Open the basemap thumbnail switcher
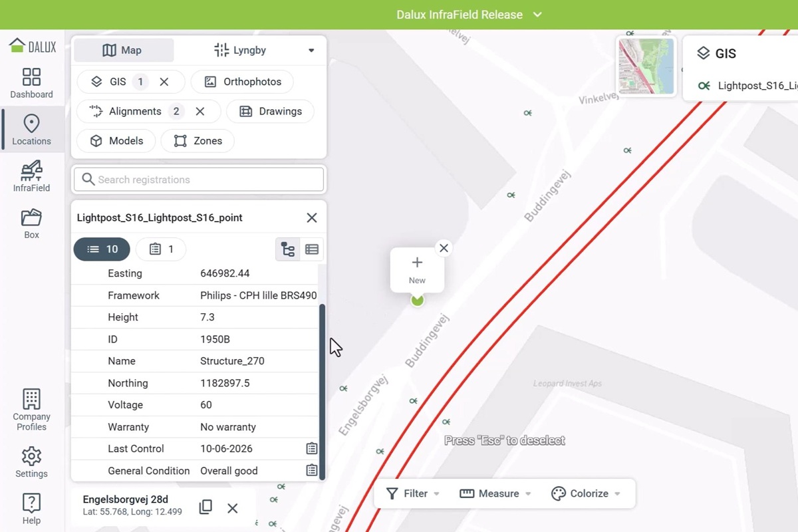 (646, 66)
